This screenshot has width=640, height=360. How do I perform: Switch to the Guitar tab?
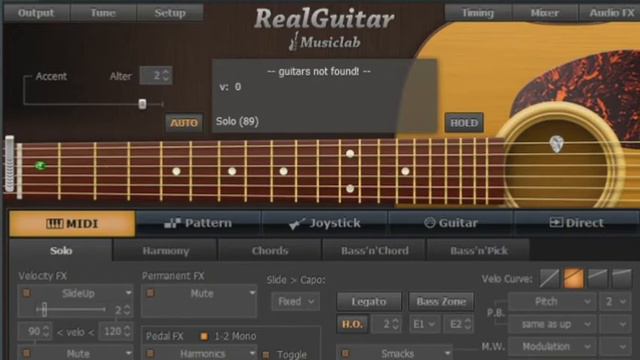coord(451,223)
